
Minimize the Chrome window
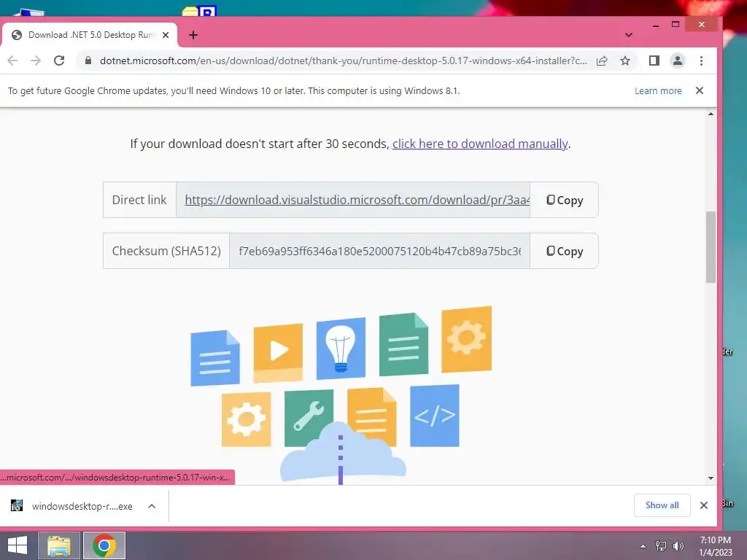656,25
